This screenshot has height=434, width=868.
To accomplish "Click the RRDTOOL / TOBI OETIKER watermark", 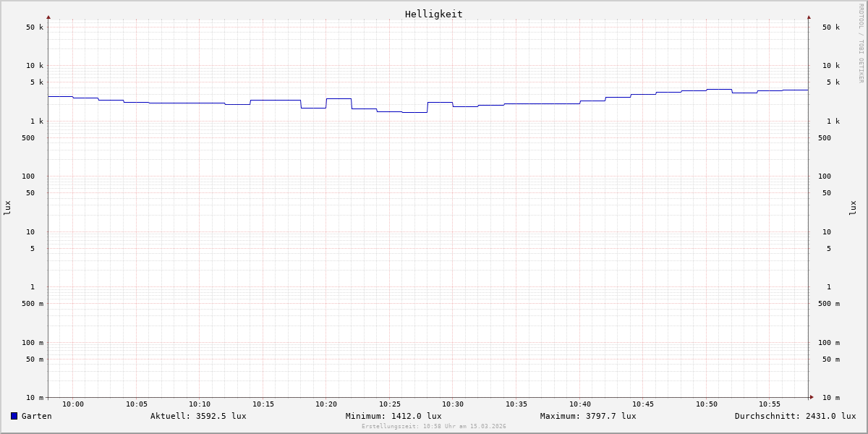I will pyautogui.click(x=861, y=43).
